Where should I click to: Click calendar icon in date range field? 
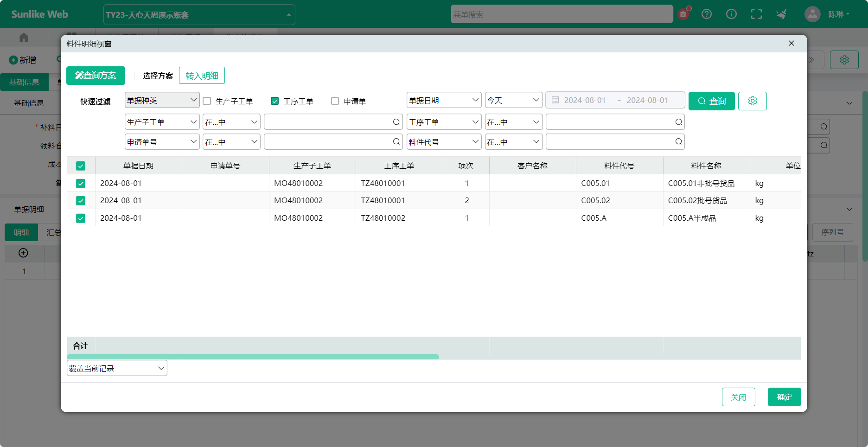555,100
